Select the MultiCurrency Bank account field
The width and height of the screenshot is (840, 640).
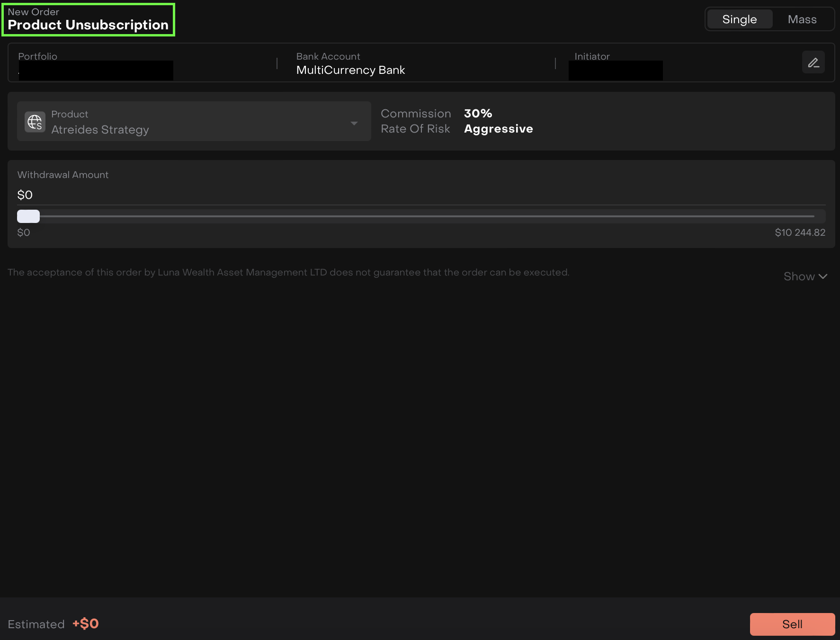[x=350, y=70]
